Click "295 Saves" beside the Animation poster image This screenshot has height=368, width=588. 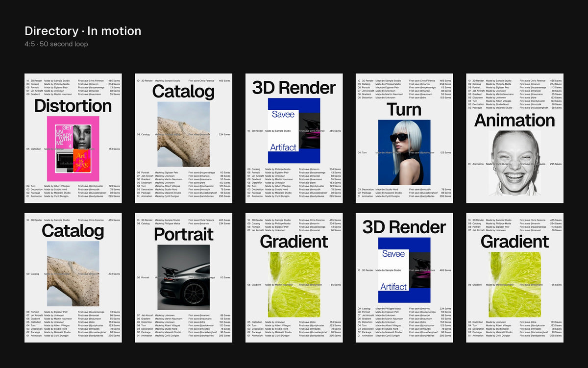556,164
